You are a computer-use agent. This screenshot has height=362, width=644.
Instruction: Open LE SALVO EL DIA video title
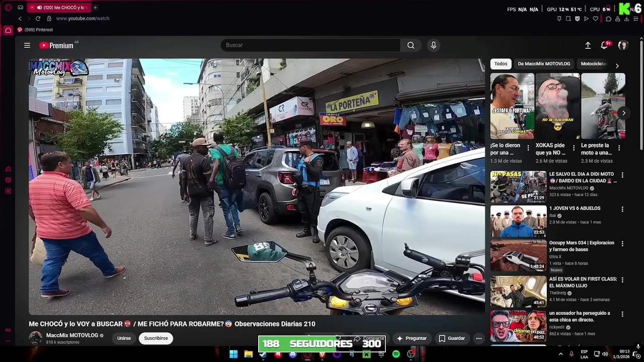click(583, 177)
